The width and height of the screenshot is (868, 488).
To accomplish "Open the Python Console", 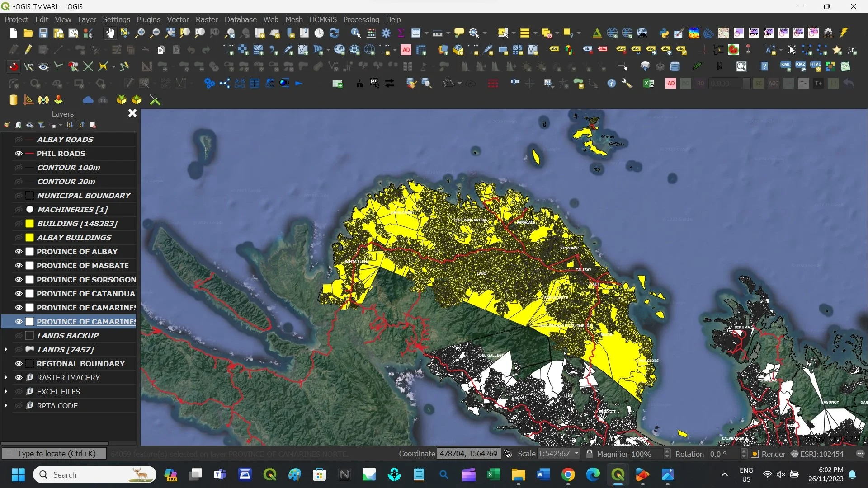I will coord(663,33).
